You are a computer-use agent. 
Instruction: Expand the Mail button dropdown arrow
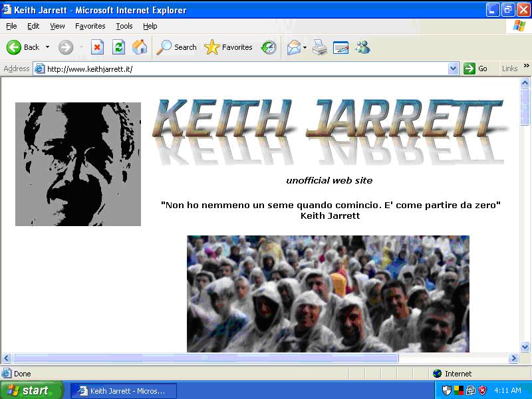[x=305, y=47]
